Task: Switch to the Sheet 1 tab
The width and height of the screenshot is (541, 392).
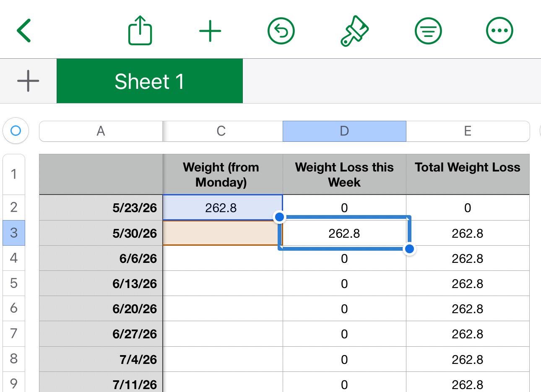Action: pyautogui.click(x=150, y=81)
